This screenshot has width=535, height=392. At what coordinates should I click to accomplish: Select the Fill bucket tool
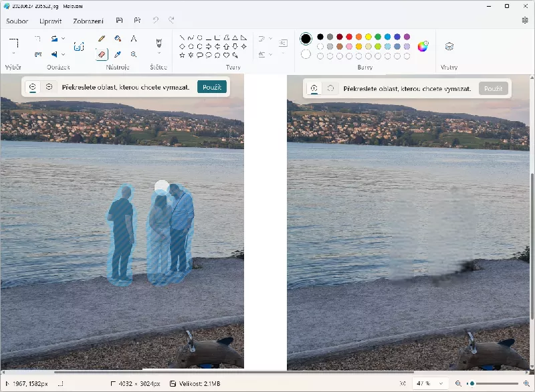coord(118,39)
